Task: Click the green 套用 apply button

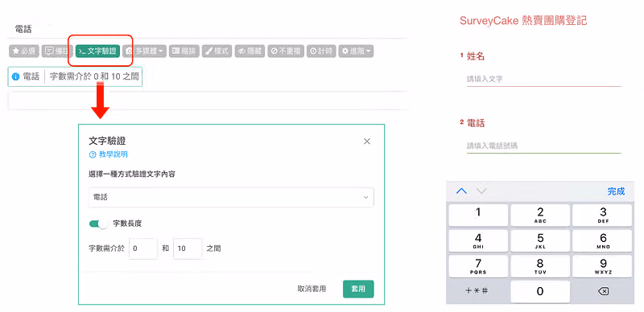Action: [358, 289]
